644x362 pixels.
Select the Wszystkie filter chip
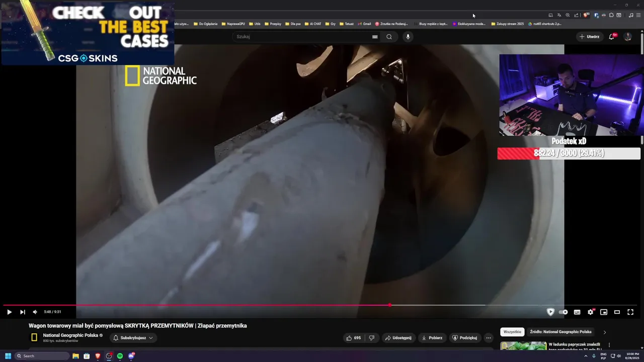point(512,332)
